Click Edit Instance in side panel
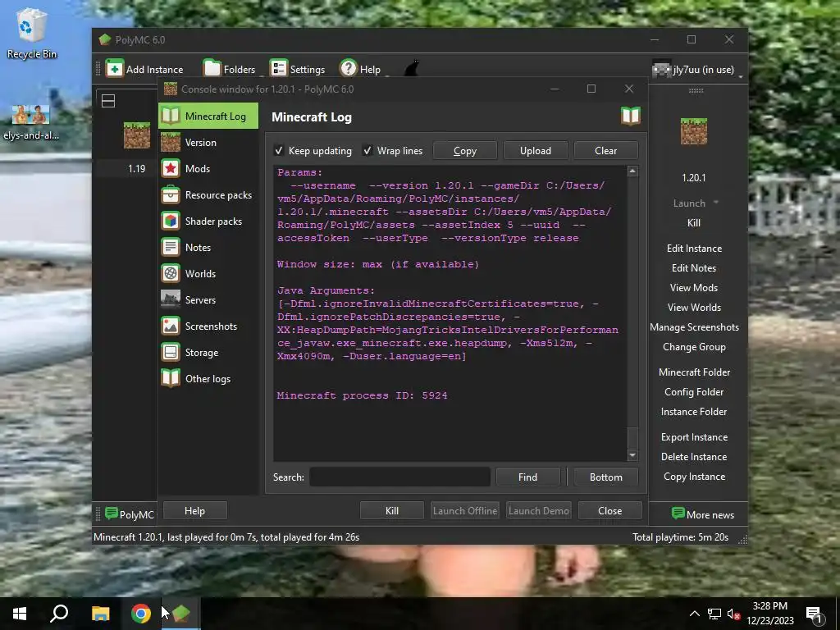Viewport: 840px width, 630px height. [694, 248]
